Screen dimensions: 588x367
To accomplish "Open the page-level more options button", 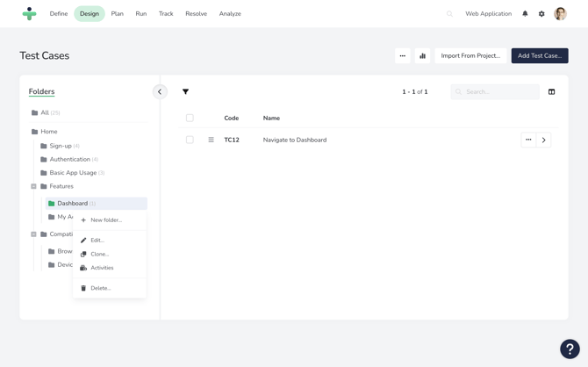I will pos(402,55).
